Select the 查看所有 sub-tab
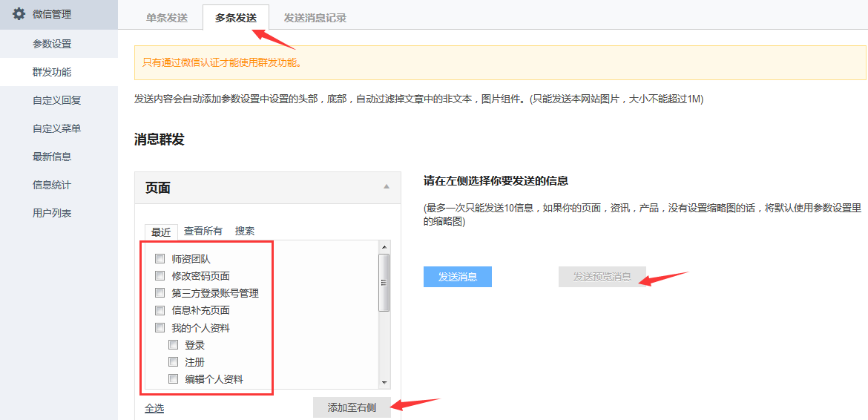The height and width of the screenshot is (420, 868). 203,232
